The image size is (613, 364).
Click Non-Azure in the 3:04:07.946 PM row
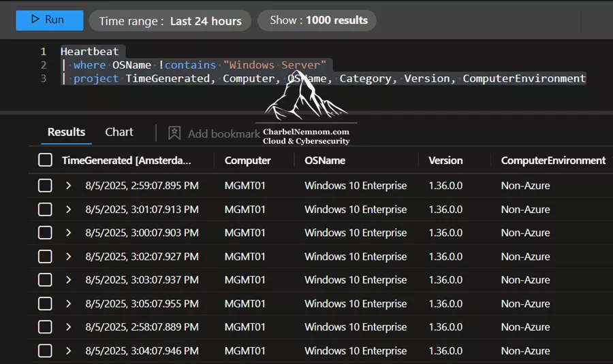[x=525, y=350]
